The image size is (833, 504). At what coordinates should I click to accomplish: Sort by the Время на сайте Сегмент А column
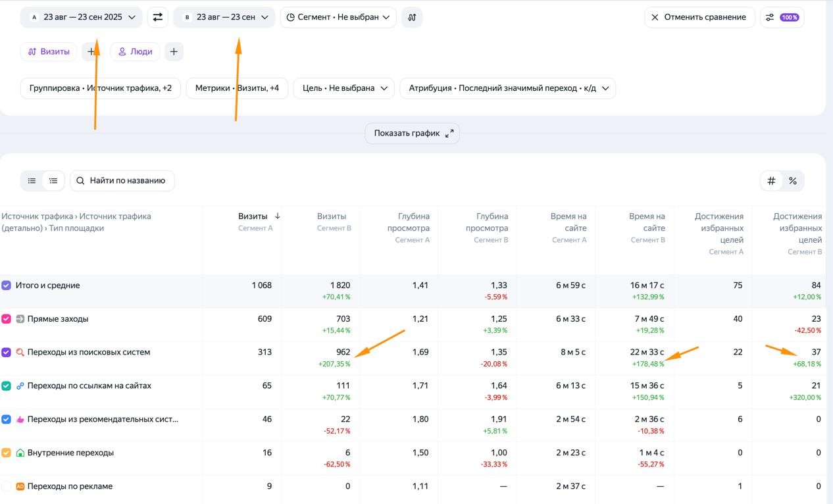pyautogui.click(x=568, y=228)
